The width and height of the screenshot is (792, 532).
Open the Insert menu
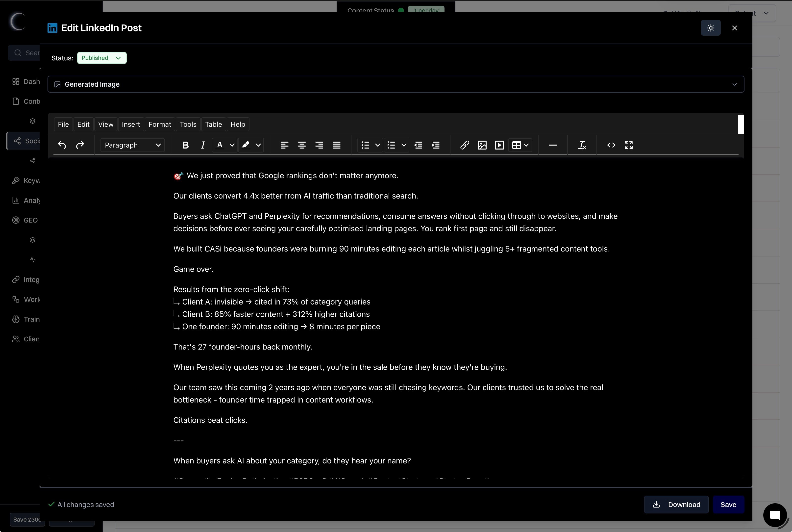pos(131,124)
